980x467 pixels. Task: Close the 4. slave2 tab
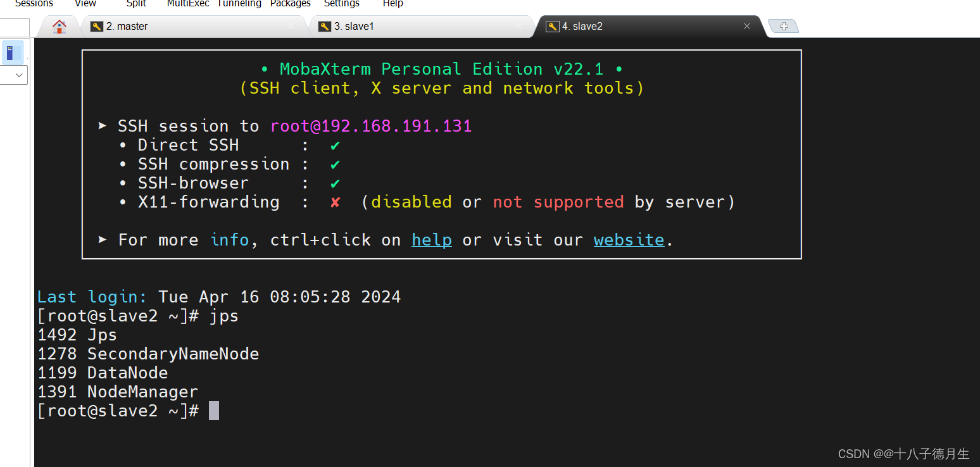[747, 27]
